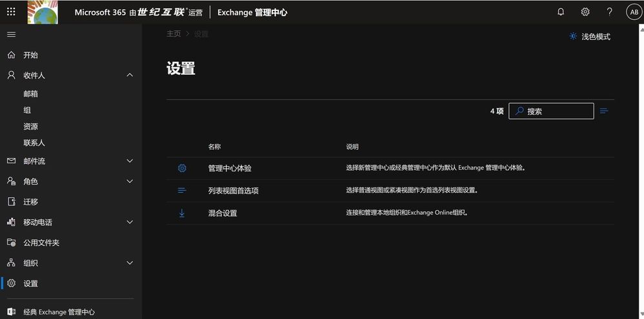Click the page vertical scrollbar
This screenshot has width=644, height=319.
tap(641, 172)
